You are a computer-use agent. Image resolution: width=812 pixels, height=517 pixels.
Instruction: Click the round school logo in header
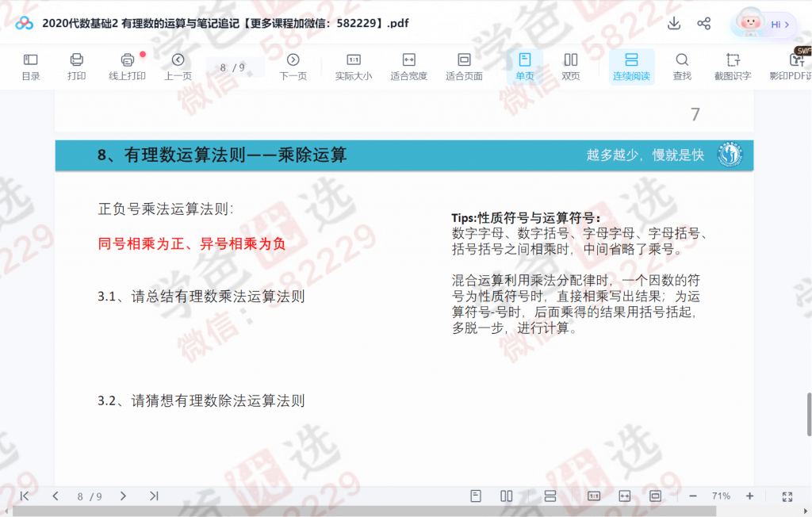pyautogui.click(x=730, y=155)
